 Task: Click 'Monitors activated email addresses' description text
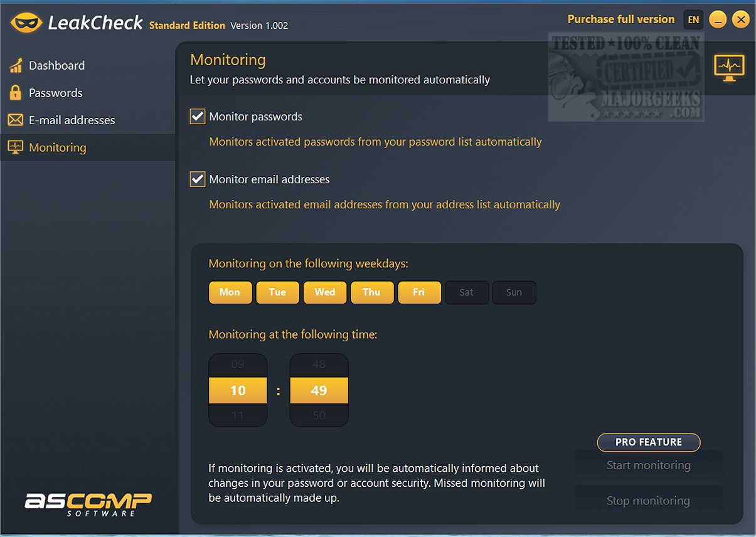pyautogui.click(x=385, y=205)
